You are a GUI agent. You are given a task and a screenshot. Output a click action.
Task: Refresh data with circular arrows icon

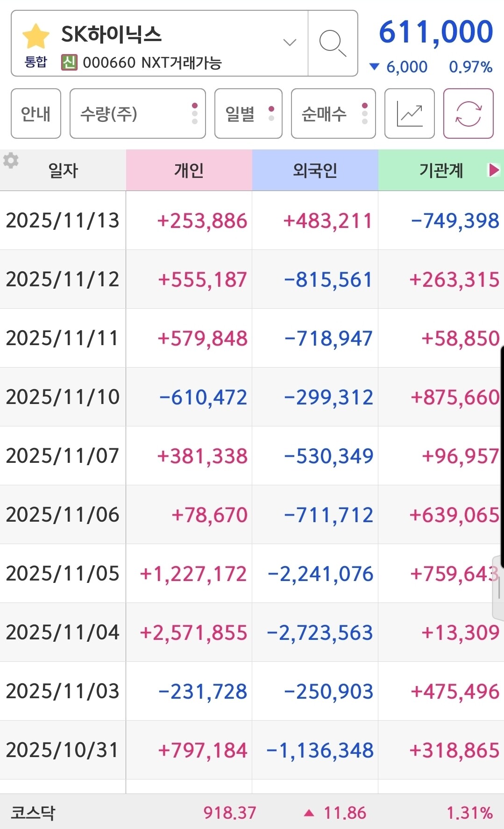pos(468,113)
